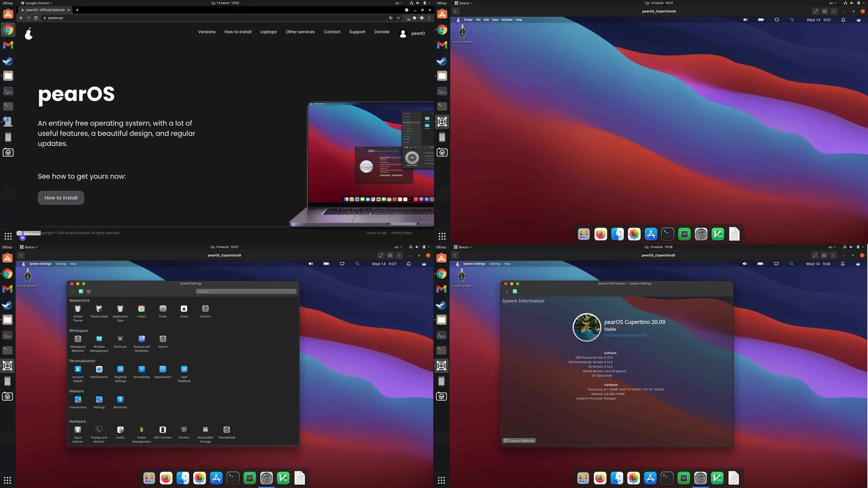Image resolution: width=868 pixels, height=488 pixels.
Task: Open Chrome's three-dot menu
Action: 429,18
